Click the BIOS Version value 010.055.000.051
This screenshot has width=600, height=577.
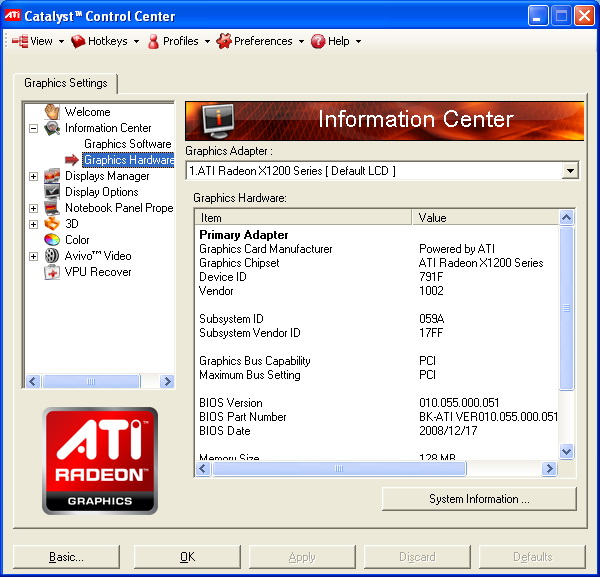[x=459, y=403]
